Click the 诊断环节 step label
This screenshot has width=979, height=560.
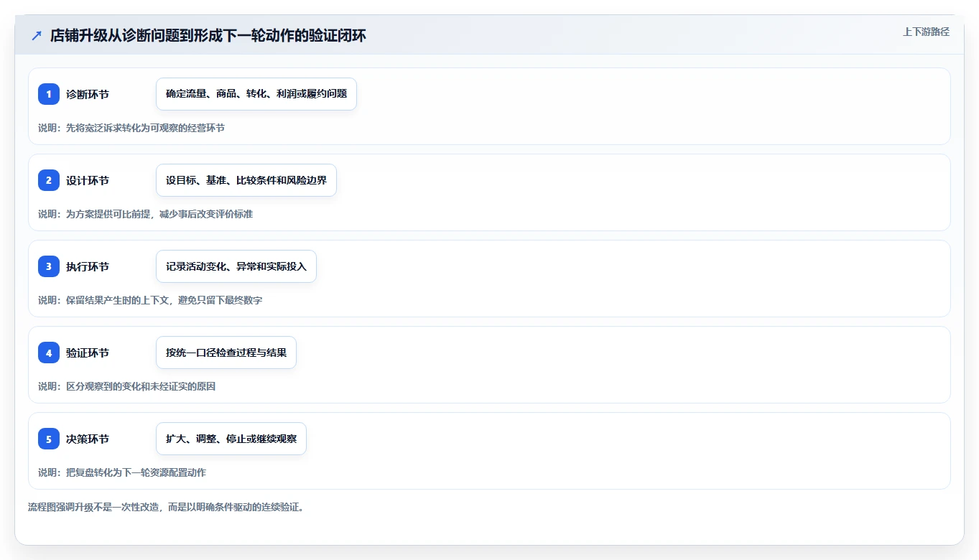pos(88,94)
